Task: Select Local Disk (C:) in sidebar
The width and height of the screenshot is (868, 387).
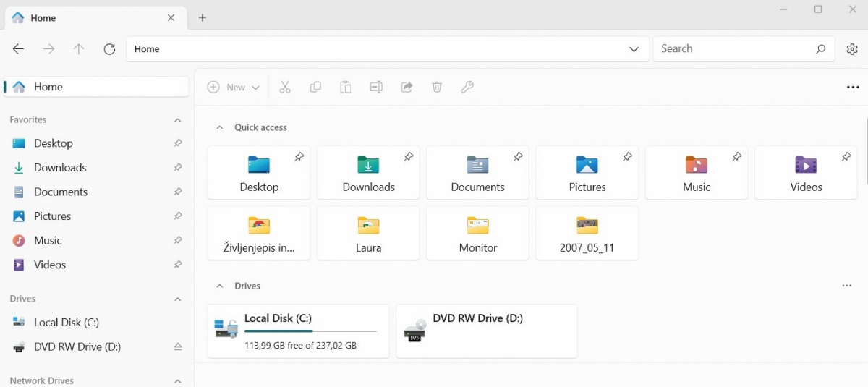Action: coord(97,323)
